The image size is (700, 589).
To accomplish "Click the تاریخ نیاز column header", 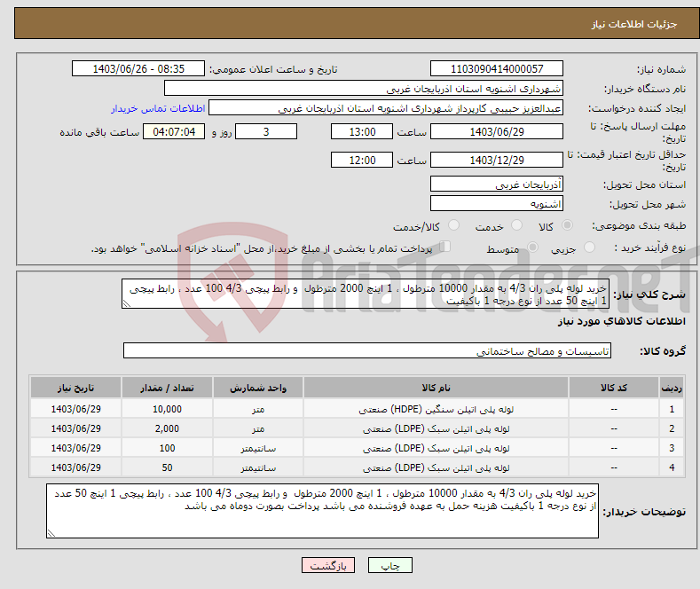I will tap(75, 388).
